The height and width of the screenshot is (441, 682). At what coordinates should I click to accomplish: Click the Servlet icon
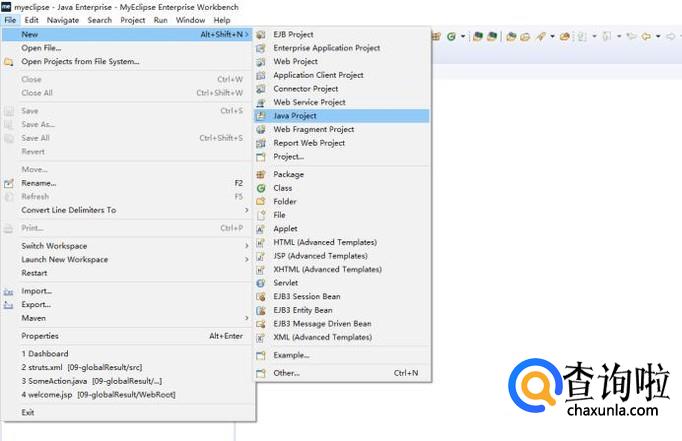(x=261, y=283)
